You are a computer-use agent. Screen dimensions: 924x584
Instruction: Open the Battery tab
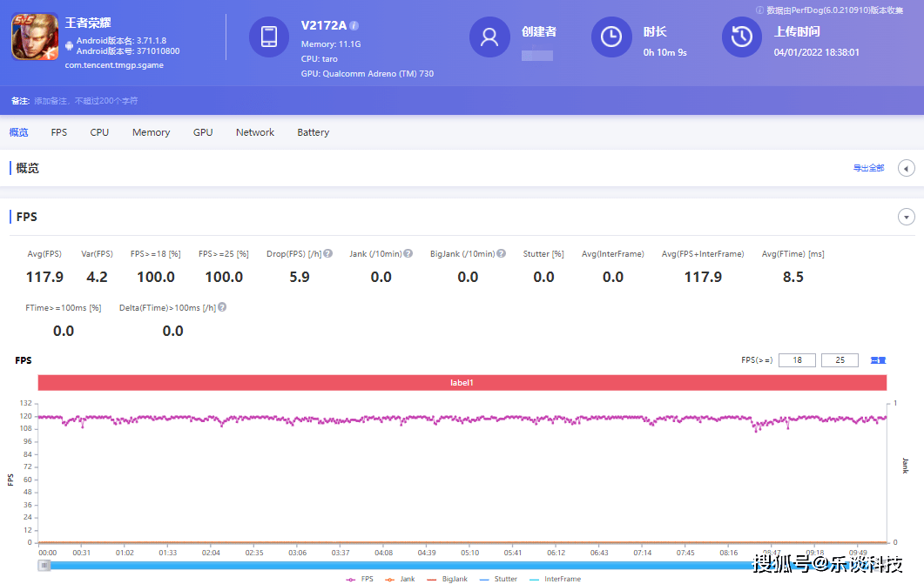pyautogui.click(x=313, y=132)
